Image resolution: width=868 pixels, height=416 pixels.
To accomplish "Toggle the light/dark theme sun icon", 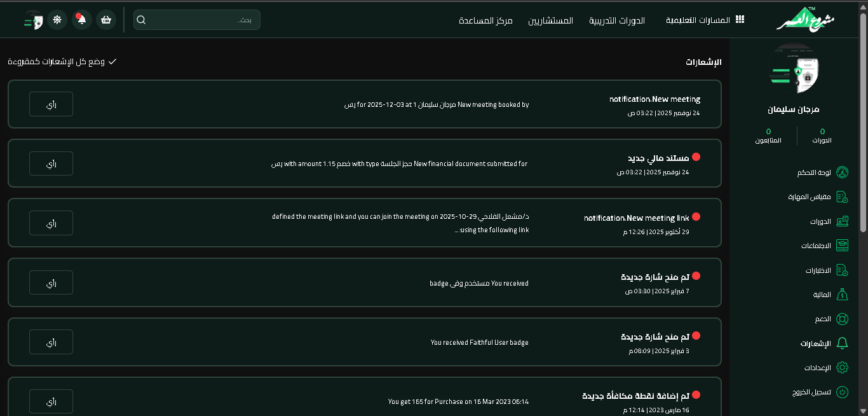I will pos(57,20).
